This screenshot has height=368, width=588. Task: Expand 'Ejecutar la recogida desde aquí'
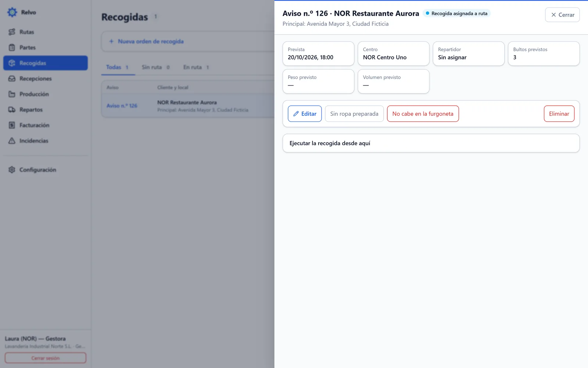click(x=431, y=143)
